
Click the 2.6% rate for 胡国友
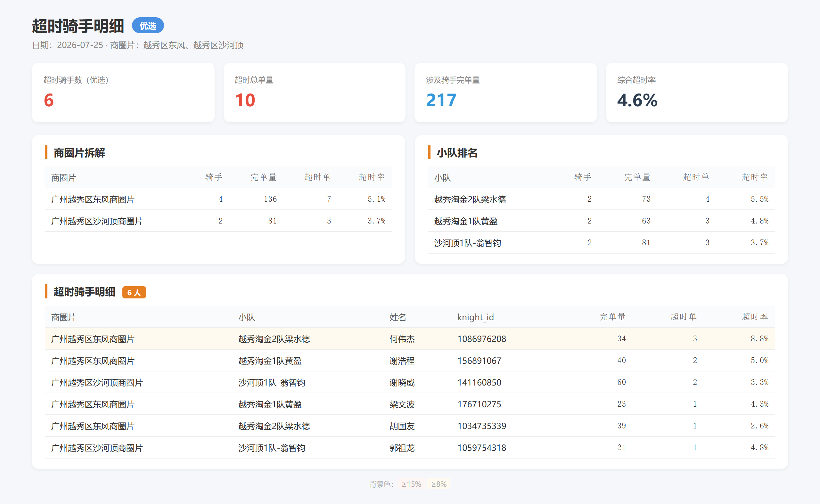tap(759, 426)
